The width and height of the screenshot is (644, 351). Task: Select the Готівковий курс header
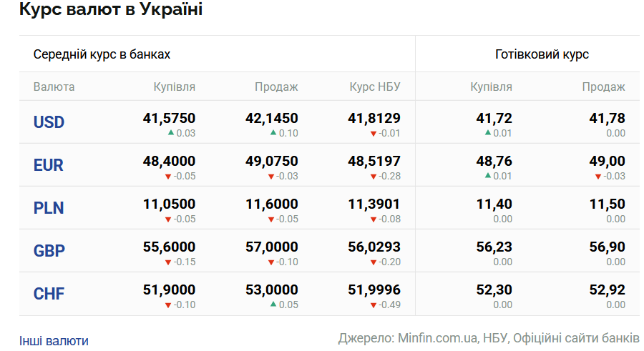pos(542,54)
